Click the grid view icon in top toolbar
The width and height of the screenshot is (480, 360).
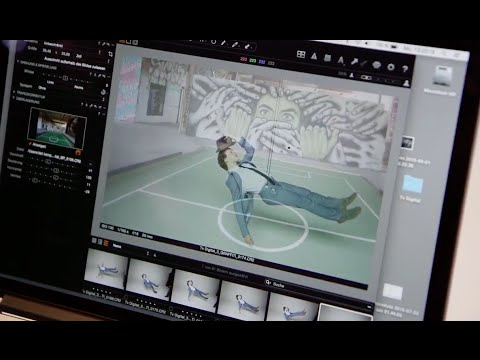coord(301,54)
